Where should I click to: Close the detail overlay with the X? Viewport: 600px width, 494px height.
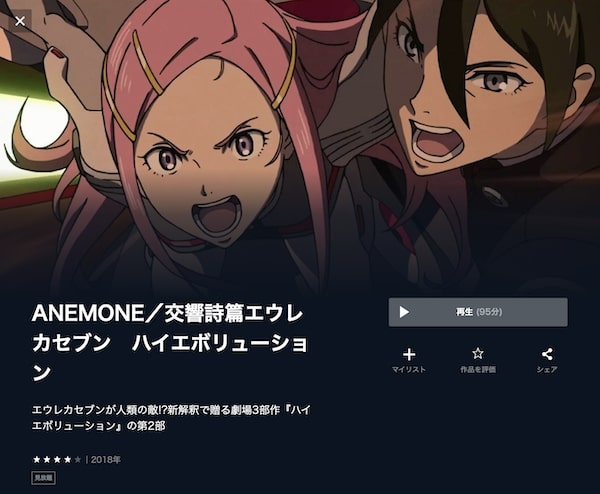(x=20, y=21)
